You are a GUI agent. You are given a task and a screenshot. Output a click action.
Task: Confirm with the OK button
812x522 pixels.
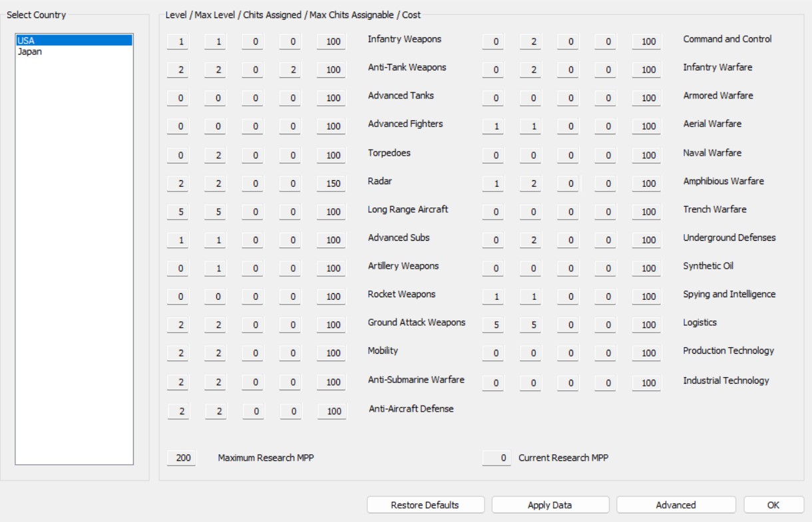[x=773, y=505]
